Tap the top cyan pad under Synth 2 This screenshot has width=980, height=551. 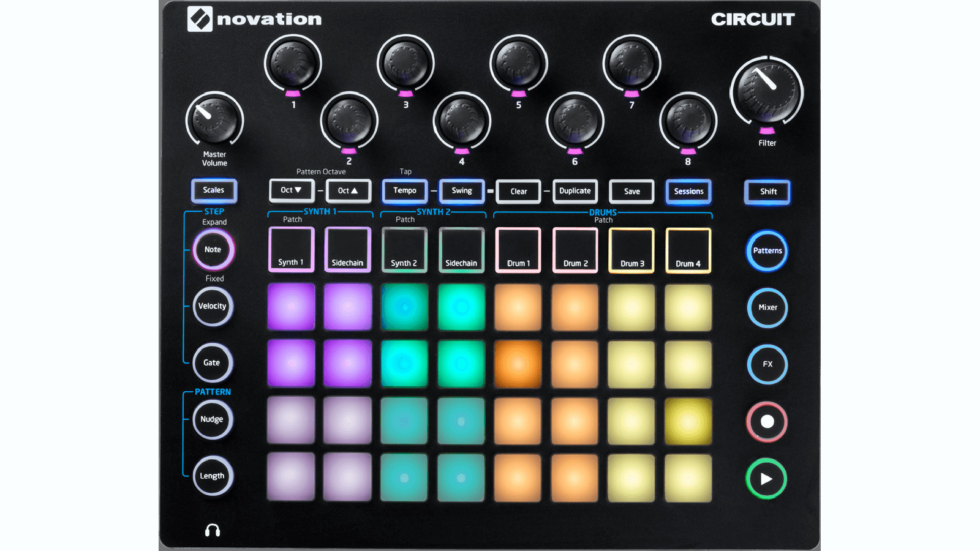click(x=404, y=307)
